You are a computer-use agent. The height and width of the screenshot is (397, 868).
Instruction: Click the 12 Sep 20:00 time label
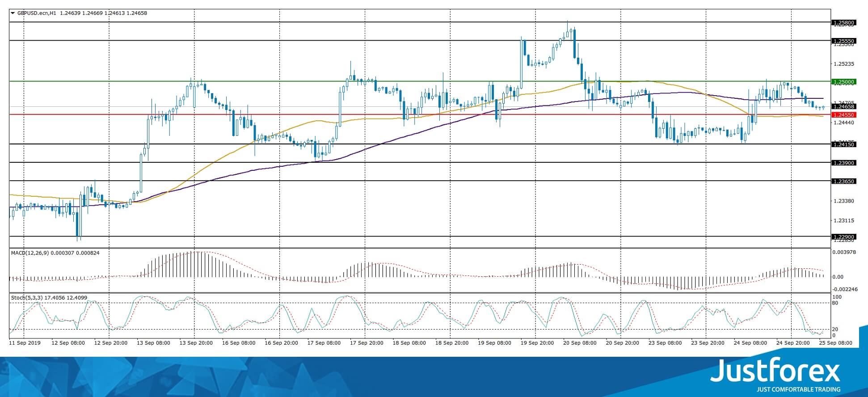pos(111,343)
